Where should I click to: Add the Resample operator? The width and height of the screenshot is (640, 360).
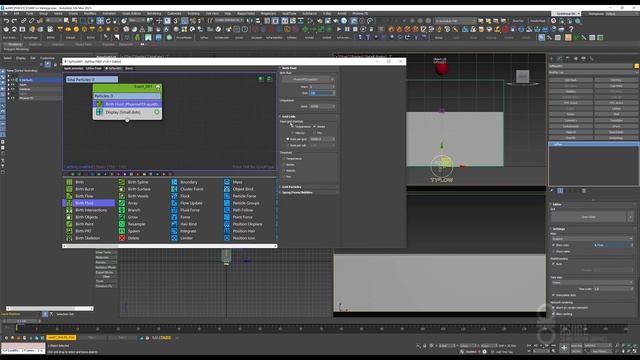click(x=136, y=224)
